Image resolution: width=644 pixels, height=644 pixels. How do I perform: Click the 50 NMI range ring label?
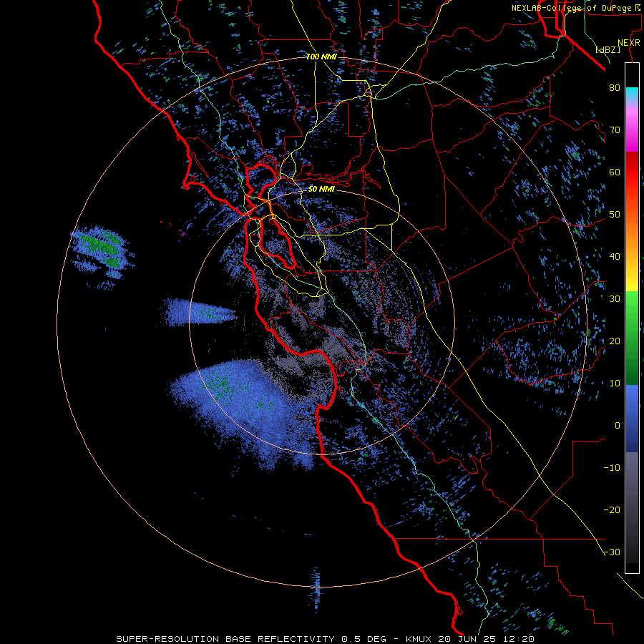coord(321,189)
